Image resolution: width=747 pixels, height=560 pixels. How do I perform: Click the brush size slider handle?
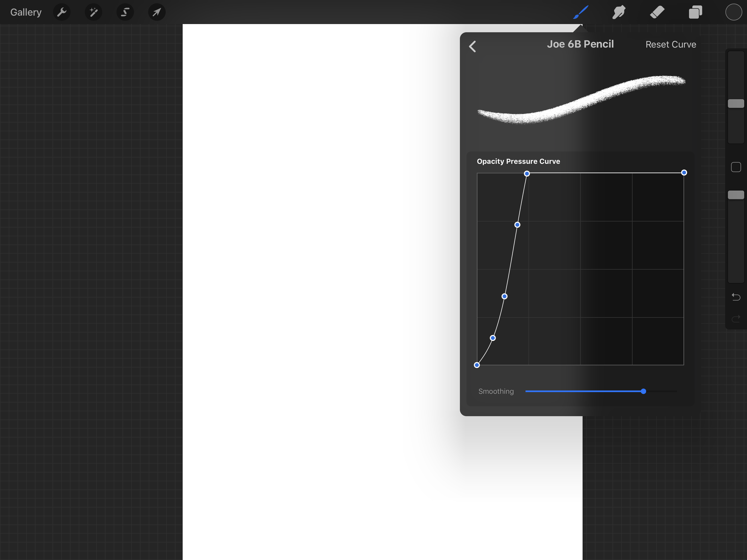click(736, 103)
